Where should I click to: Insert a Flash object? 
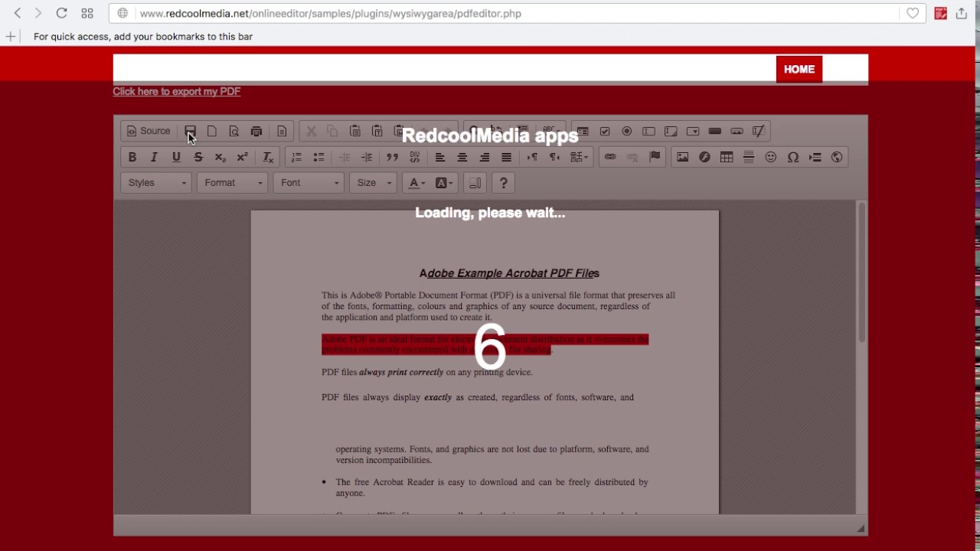pyautogui.click(x=704, y=157)
